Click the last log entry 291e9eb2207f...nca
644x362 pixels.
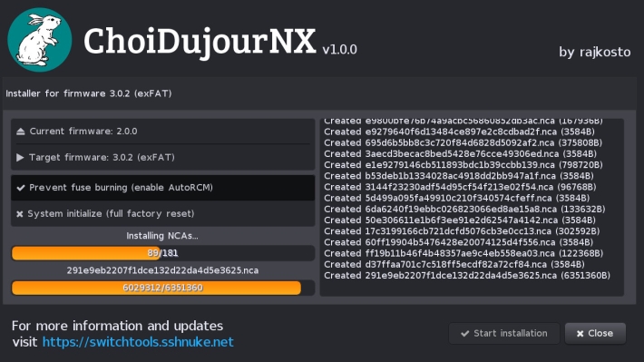(x=467, y=276)
